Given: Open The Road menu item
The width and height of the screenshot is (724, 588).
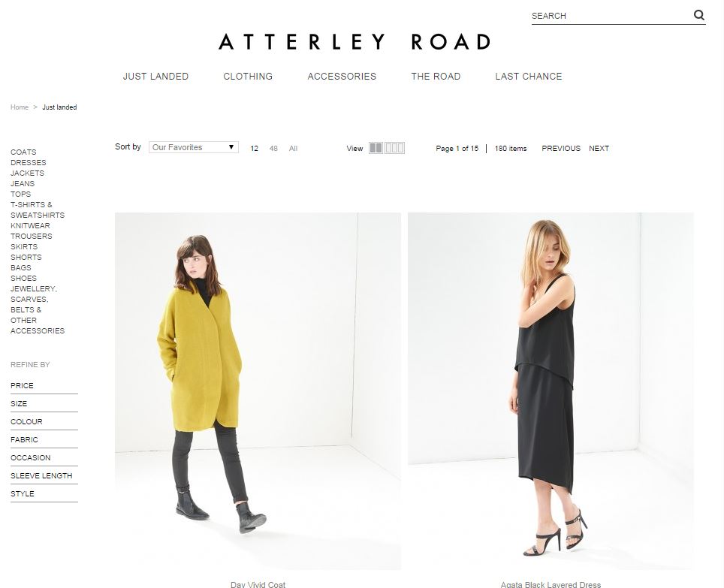Looking at the screenshot, I should click(x=436, y=77).
